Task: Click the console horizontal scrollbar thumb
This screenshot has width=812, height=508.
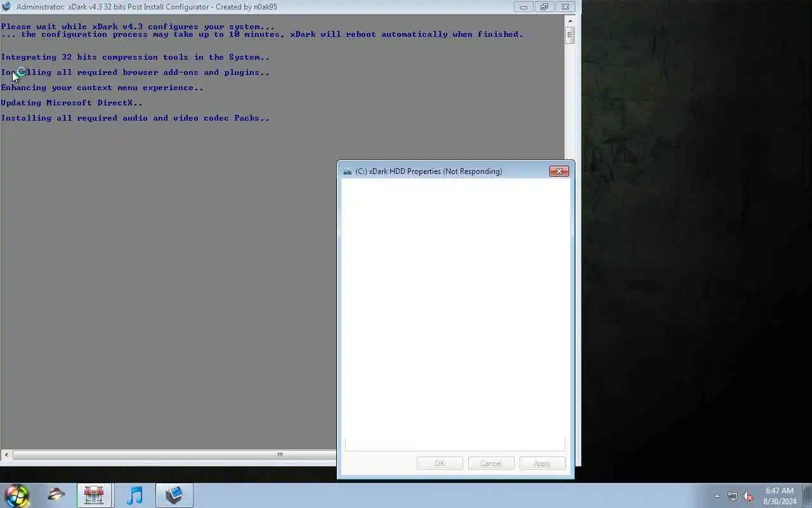Action: pos(174,455)
